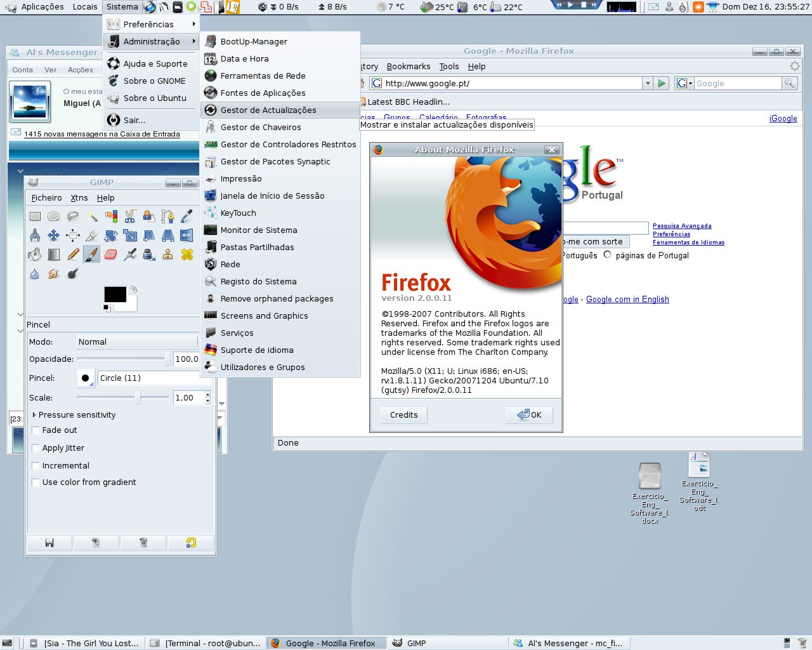Swap foreground and background colors arrow

(x=133, y=289)
